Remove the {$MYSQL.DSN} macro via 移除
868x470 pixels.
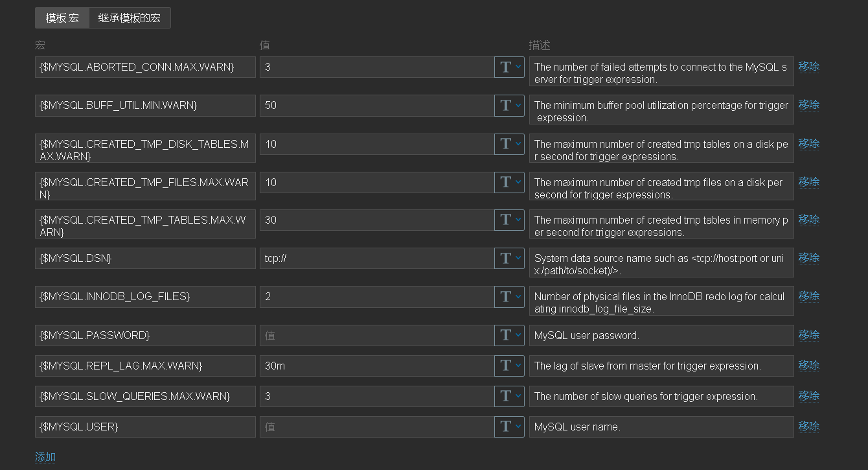pyautogui.click(x=808, y=258)
